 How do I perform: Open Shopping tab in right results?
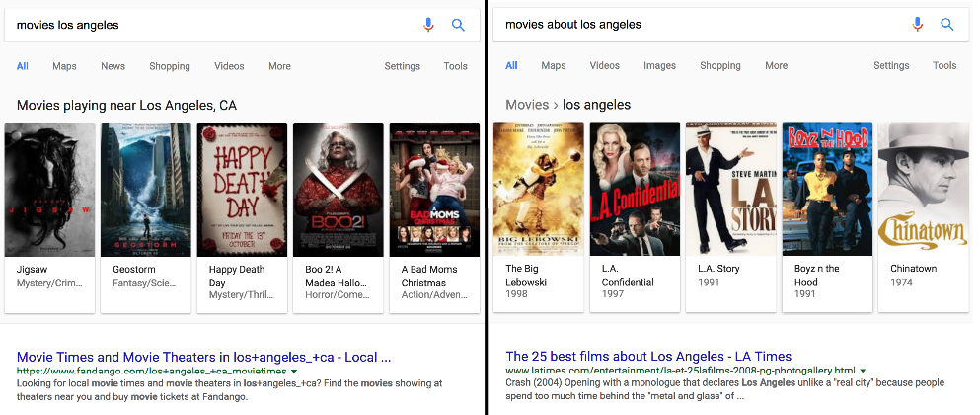[720, 66]
